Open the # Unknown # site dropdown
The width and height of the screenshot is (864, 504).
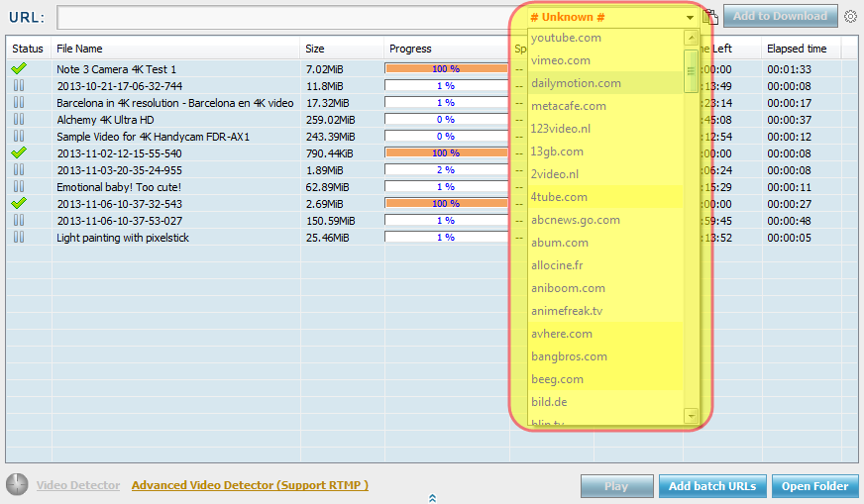[x=611, y=17]
